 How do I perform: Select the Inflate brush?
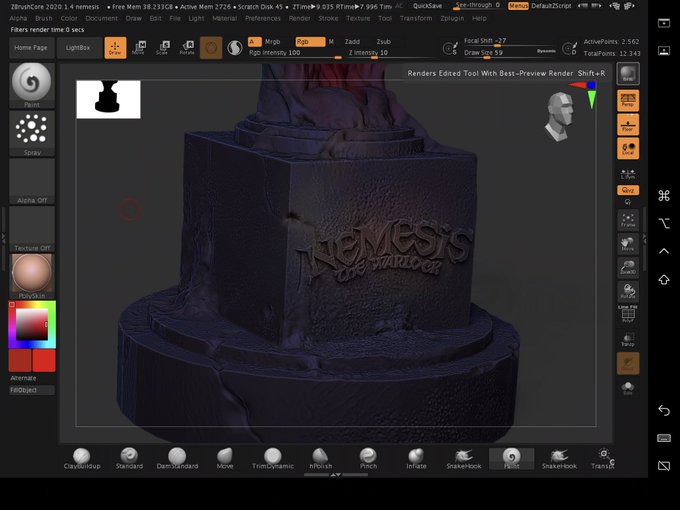click(416, 459)
